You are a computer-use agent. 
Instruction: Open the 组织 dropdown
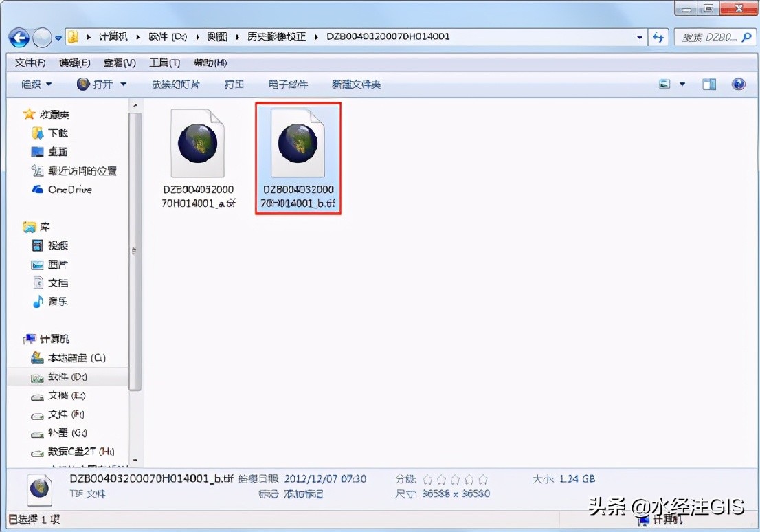pos(36,85)
